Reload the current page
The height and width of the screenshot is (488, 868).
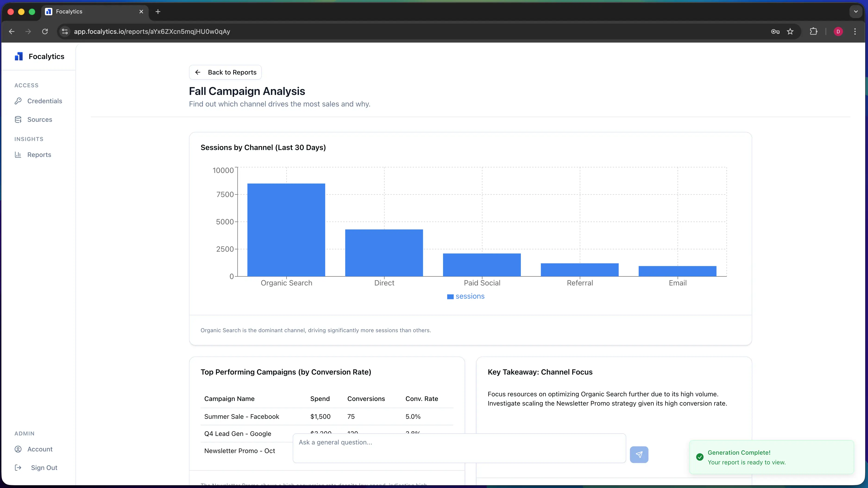(45, 31)
